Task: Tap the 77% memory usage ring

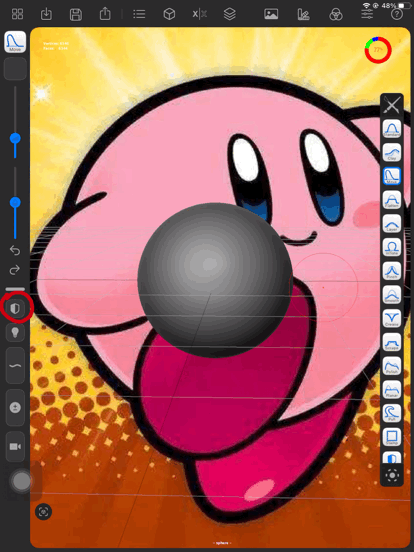Action: coord(378,50)
